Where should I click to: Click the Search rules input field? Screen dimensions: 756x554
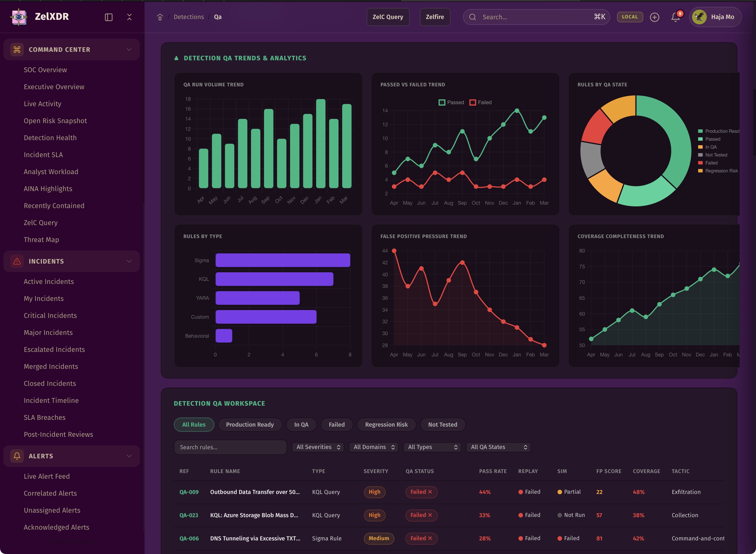[230, 447]
